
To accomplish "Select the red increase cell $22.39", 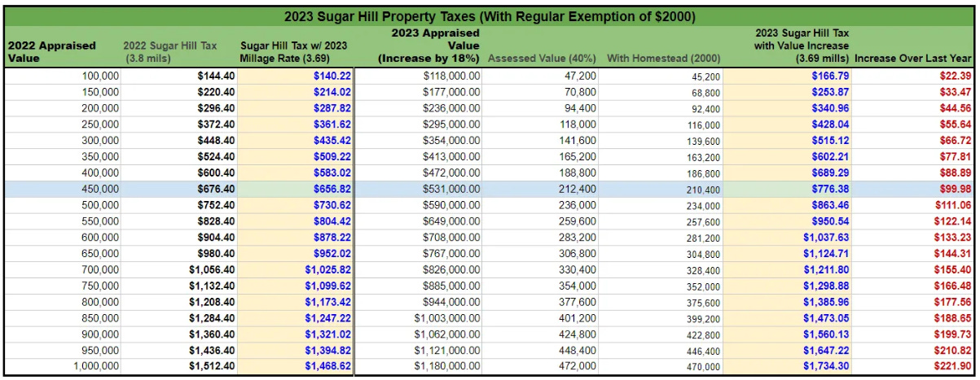I will coord(914,76).
